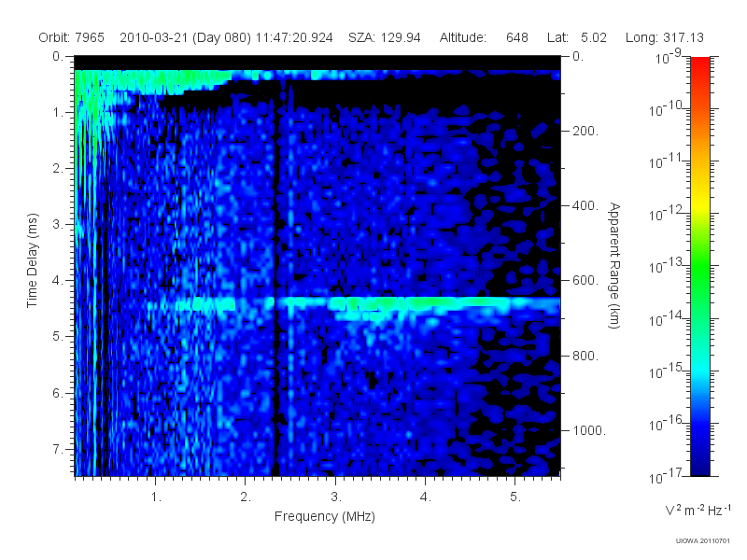The height and width of the screenshot is (560, 747).
Task: Click the '800.' apparent range tick label
Action: [x=585, y=356]
